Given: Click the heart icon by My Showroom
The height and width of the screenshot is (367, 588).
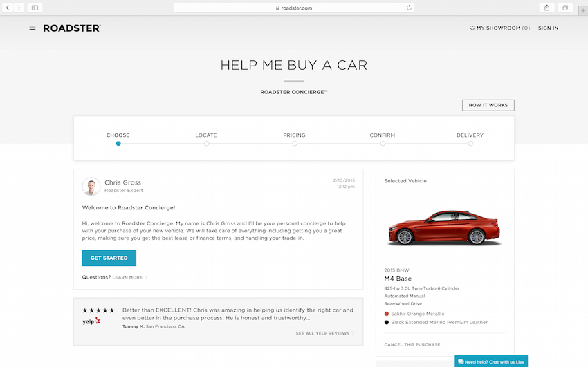Looking at the screenshot, I should click(x=472, y=28).
